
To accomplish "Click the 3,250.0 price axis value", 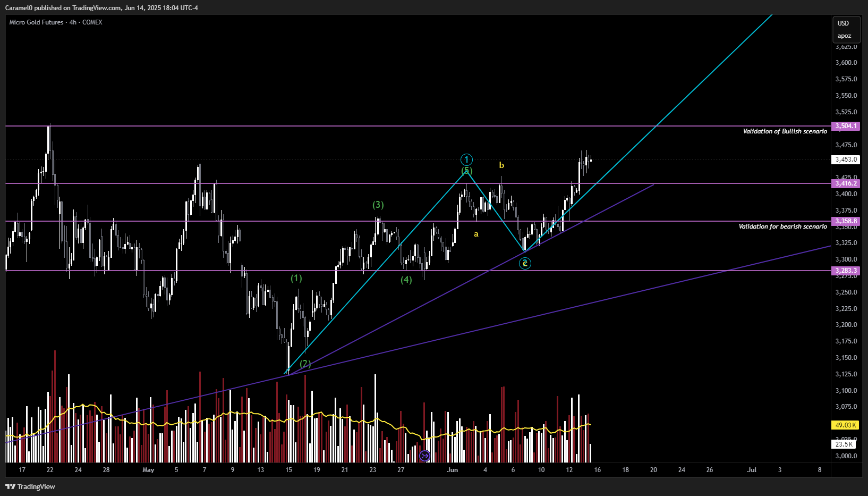I will pos(846,292).
